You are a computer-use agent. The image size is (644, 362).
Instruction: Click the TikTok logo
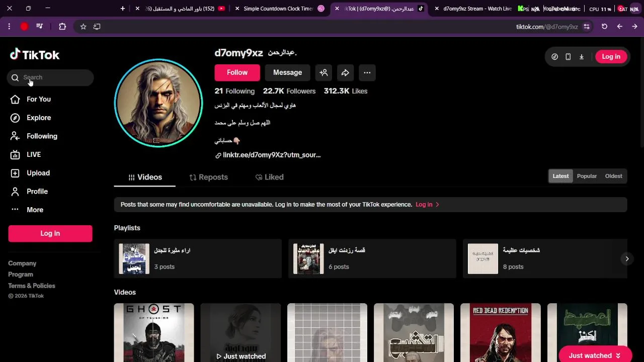[35, 54]
